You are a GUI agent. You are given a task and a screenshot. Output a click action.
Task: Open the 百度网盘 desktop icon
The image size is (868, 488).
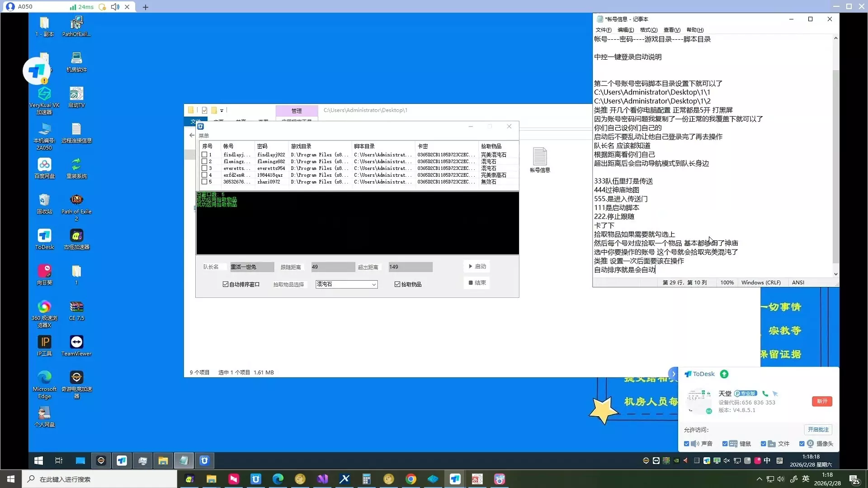(44, 165)
